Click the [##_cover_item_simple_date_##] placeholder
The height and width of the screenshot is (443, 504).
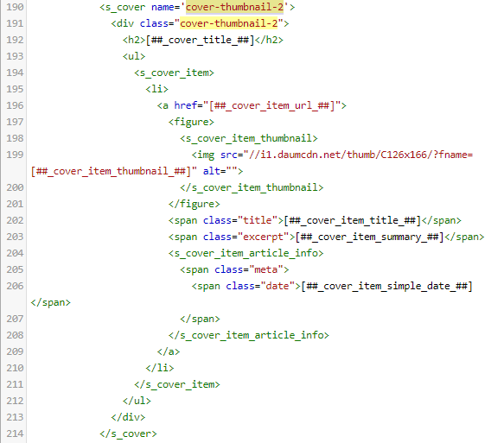click(386, 286)
